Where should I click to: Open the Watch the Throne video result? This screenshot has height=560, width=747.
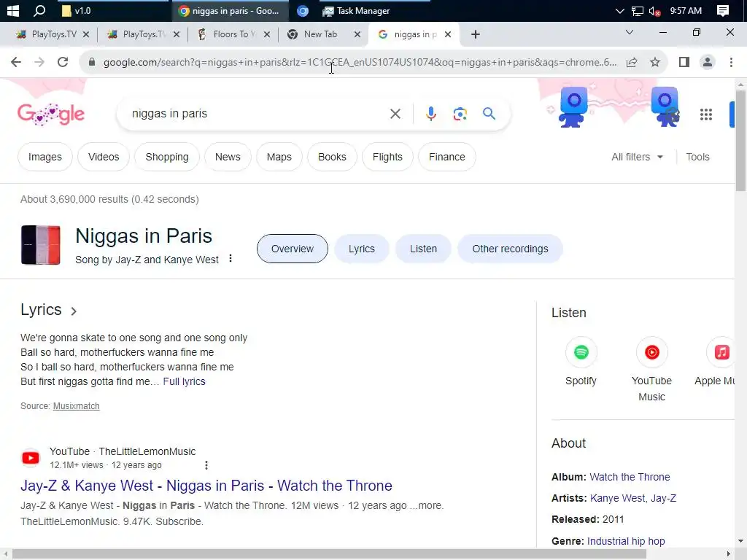point(206,485)
